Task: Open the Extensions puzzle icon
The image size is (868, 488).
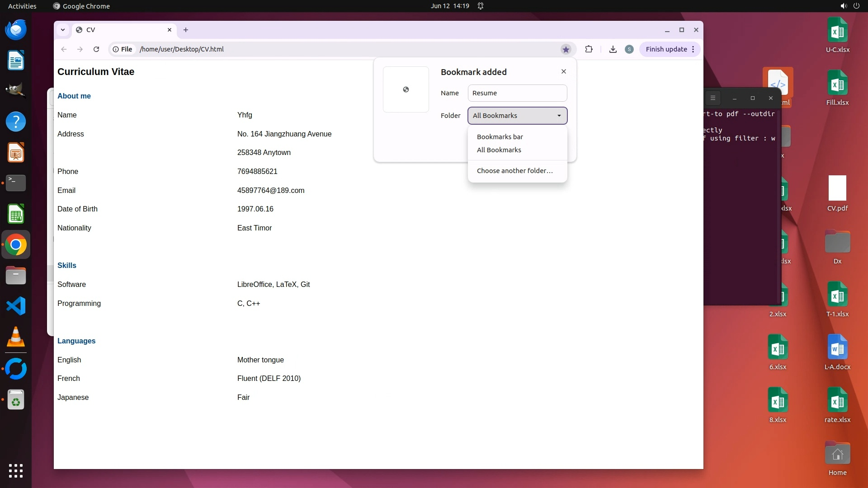Action: [589, 49]
